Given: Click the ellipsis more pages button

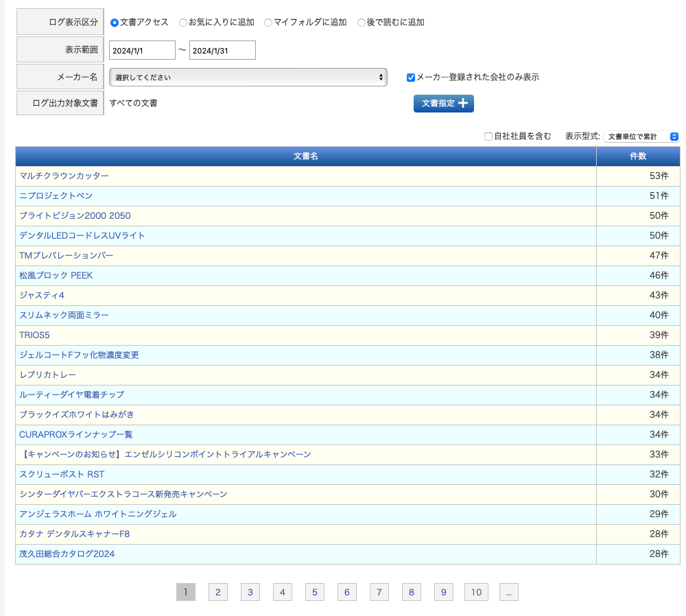Looking at the screenshot, I should pos(509,592).
